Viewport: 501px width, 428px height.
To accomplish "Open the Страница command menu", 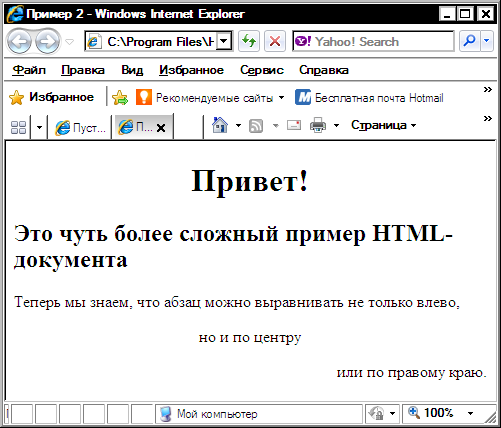I will pyautogui.click(x=383, y=125).
